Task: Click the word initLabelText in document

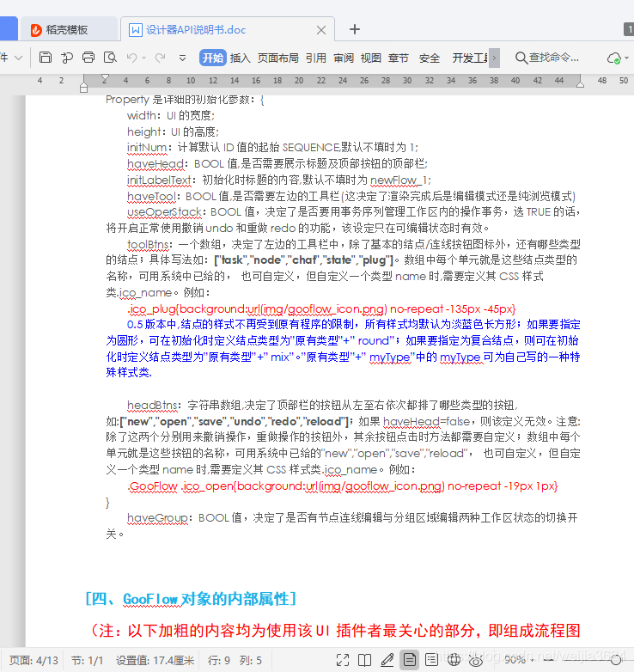Action: click(159, 180)
